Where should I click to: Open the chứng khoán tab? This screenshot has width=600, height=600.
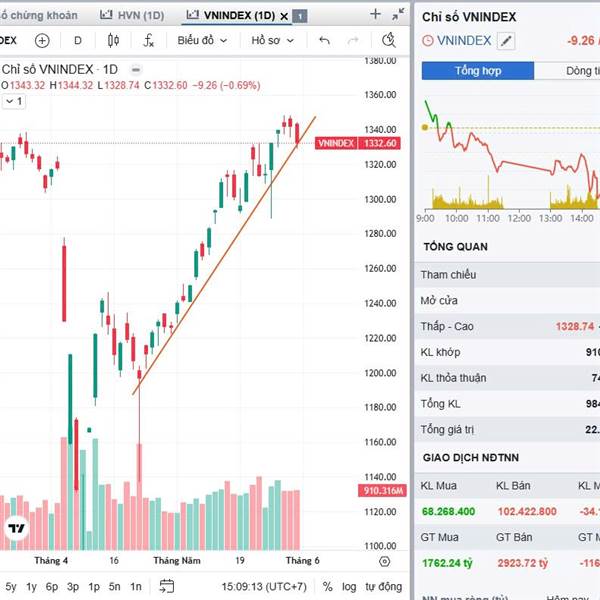38,16
